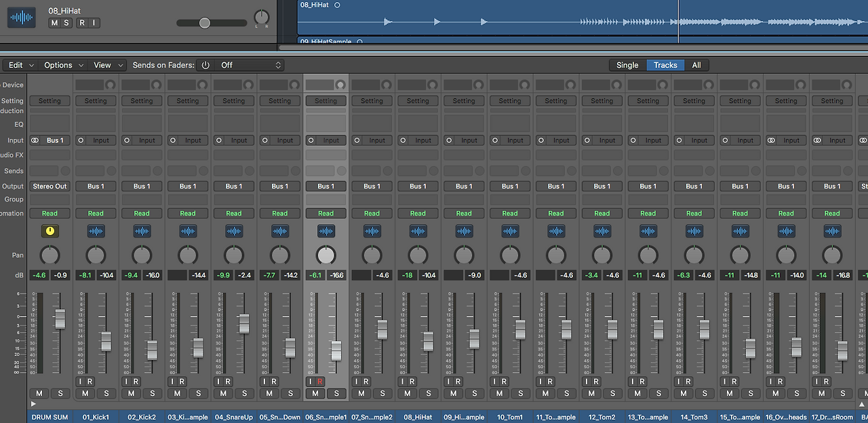
Task: Click the Setting button on 04_SnareUp channel
Action: coord(234,101)
